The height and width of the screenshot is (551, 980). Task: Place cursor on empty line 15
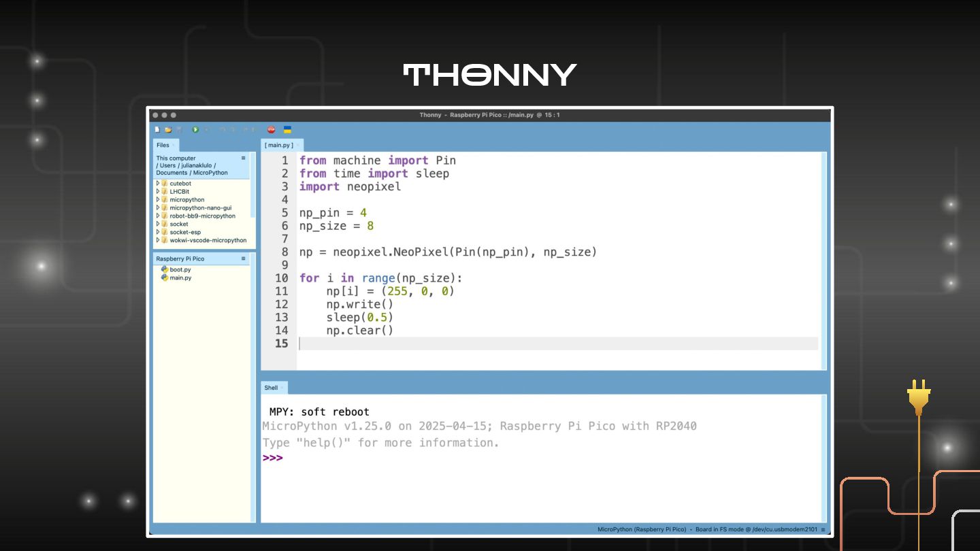[x=557, y=344]
